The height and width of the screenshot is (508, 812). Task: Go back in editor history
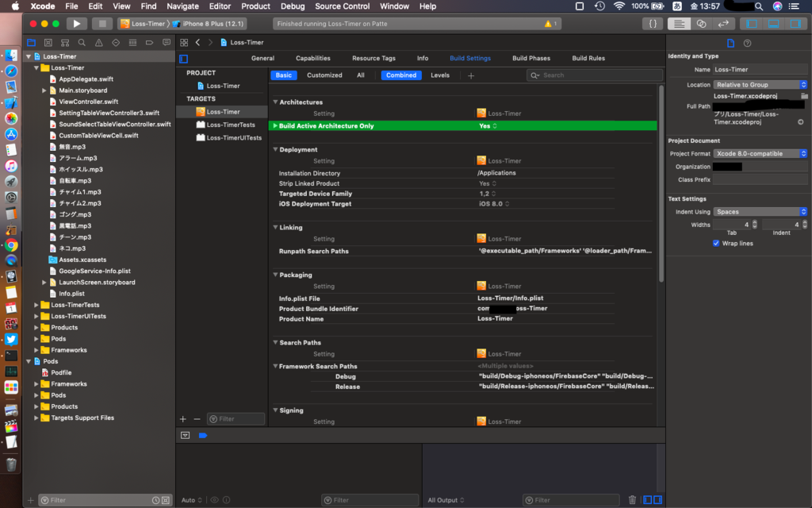click(x=197, y=43)
